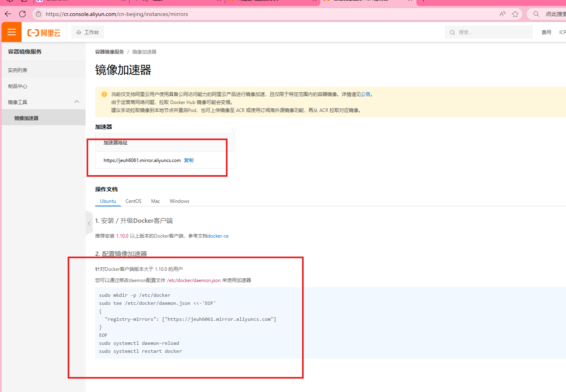
Task: Click the 'sudo systemctl daemon-reload' line
Action: coord(139,343)
